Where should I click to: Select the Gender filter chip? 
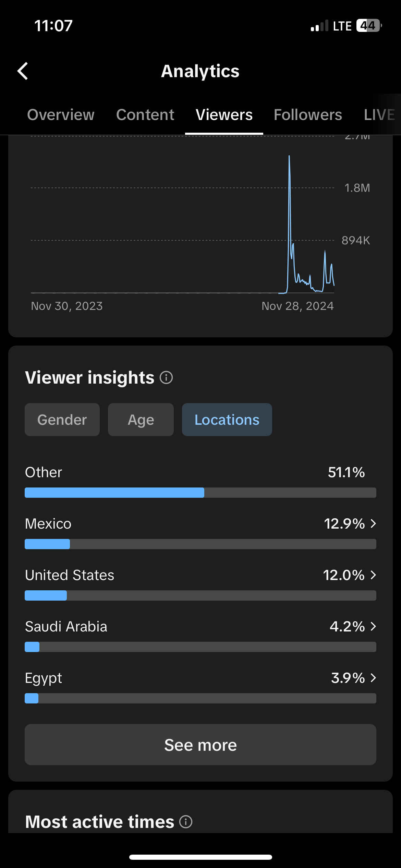(62, 420)
